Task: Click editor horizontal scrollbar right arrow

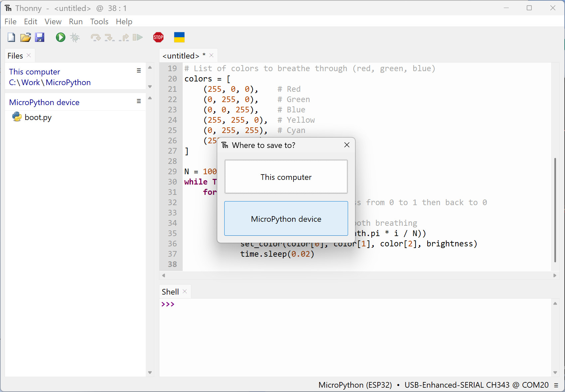Action: [555, 275]
